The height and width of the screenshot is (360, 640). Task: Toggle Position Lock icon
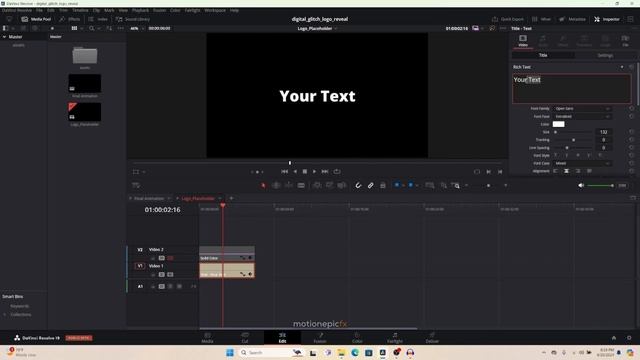(383, 185)
